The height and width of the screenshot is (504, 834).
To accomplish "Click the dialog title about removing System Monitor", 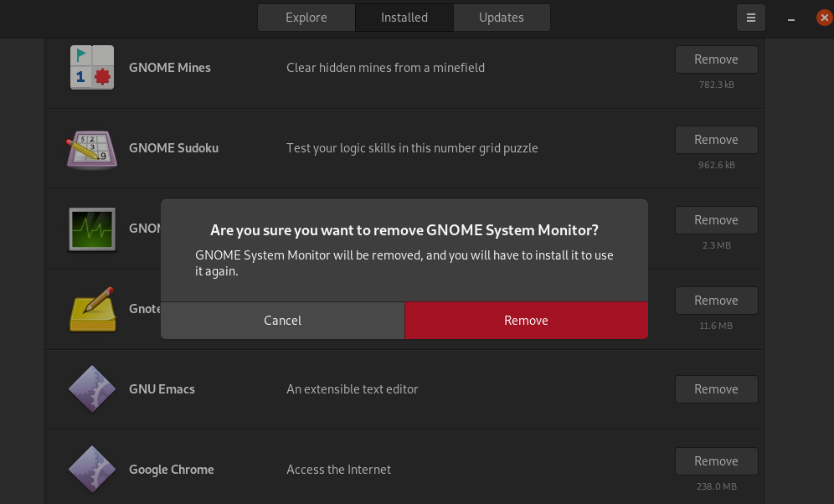I will 404,230.
